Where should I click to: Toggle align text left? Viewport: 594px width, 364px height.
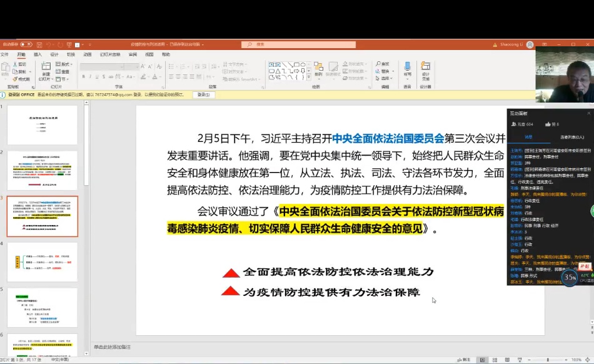click(x=171, y=77)
